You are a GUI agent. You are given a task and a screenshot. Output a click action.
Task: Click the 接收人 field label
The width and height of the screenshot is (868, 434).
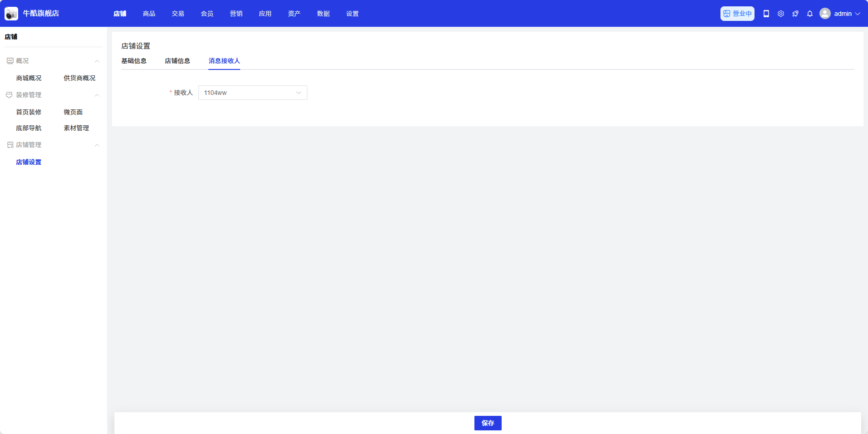pyautogui.click(x=183, y=93)
